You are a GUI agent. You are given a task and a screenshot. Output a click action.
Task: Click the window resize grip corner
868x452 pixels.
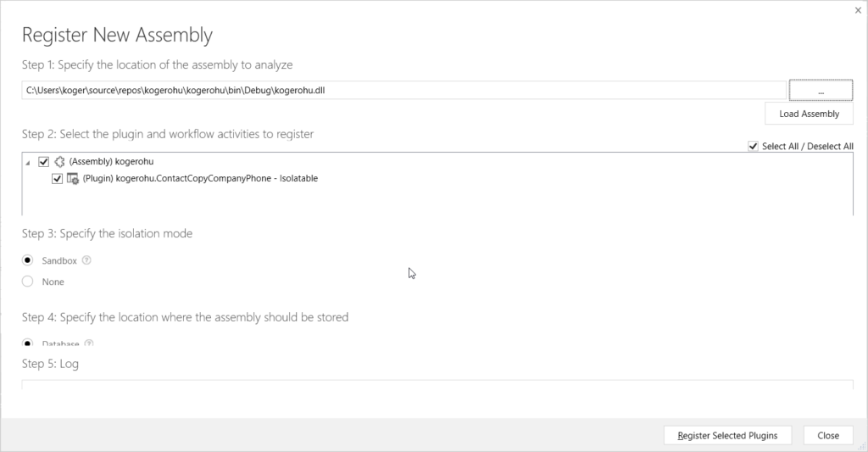coord(862,446)
